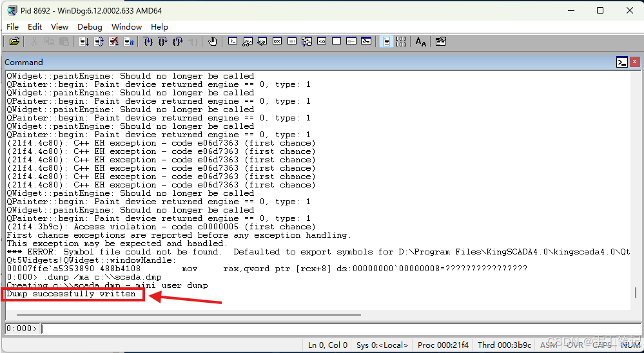Click 'First chance exceptions are reported' line

(179, 235)
